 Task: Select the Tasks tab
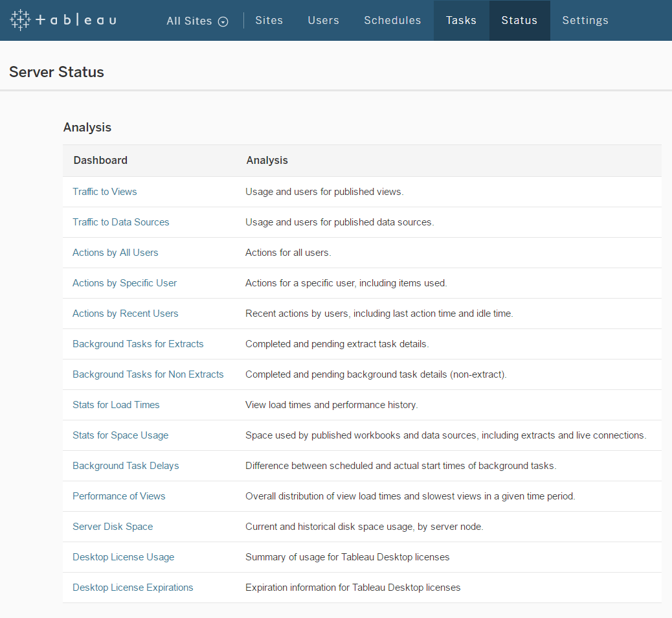pyautogui.click(x=461, y=20)
